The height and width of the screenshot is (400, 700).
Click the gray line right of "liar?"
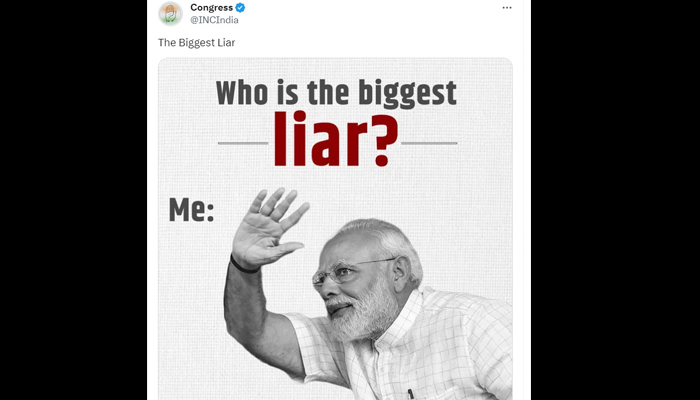[429, 143]
